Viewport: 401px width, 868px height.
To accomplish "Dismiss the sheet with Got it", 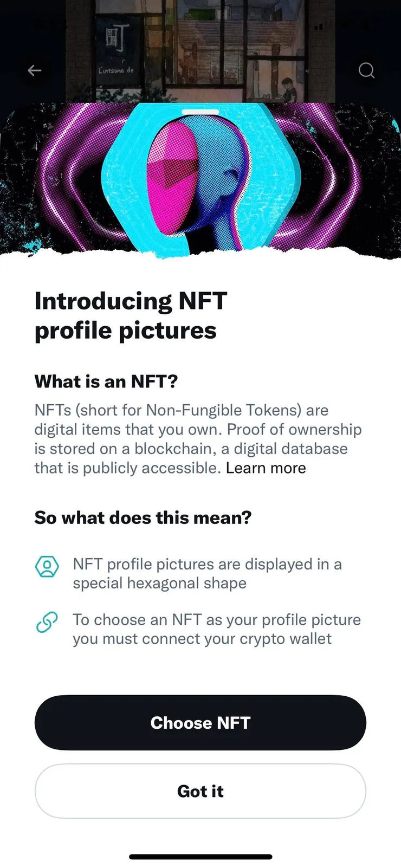I will (x=200, y=791).
